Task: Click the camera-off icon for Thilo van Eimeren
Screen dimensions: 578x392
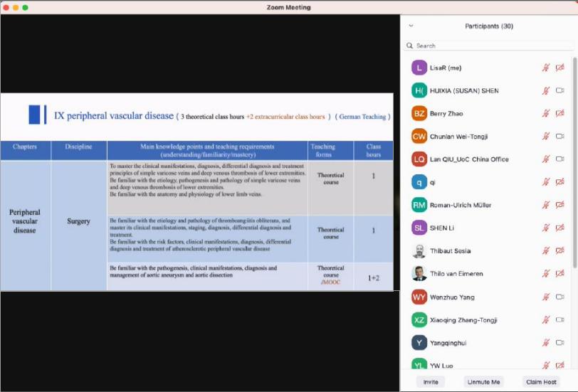Action: pyautogui.click(x=560, y=274)
